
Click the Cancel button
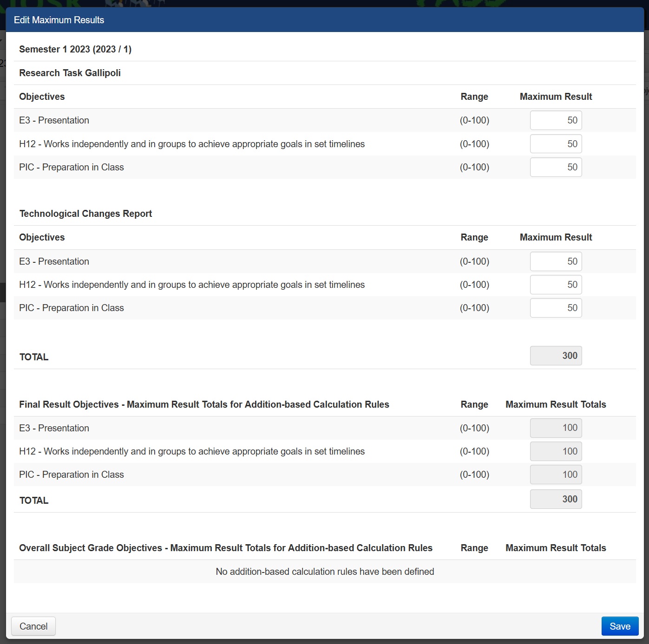pos(33,626)
